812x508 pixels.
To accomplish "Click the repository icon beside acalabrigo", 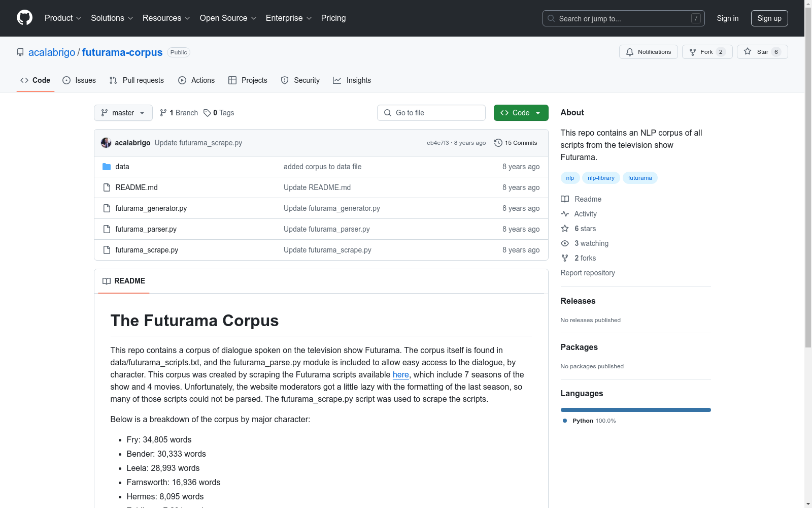I will click(x=20, y=52).
